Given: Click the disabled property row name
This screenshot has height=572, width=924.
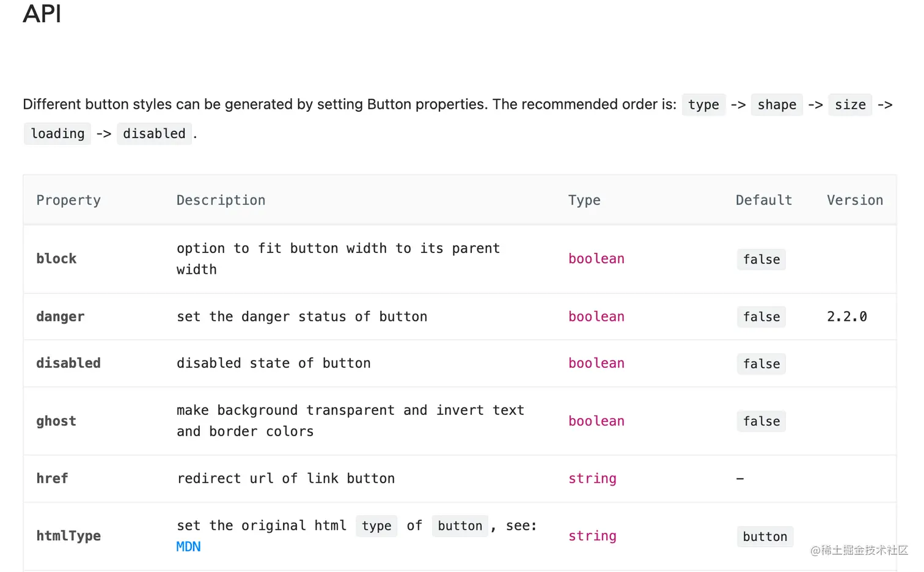Looking at the screenshot, I should [x=68, y=363].
